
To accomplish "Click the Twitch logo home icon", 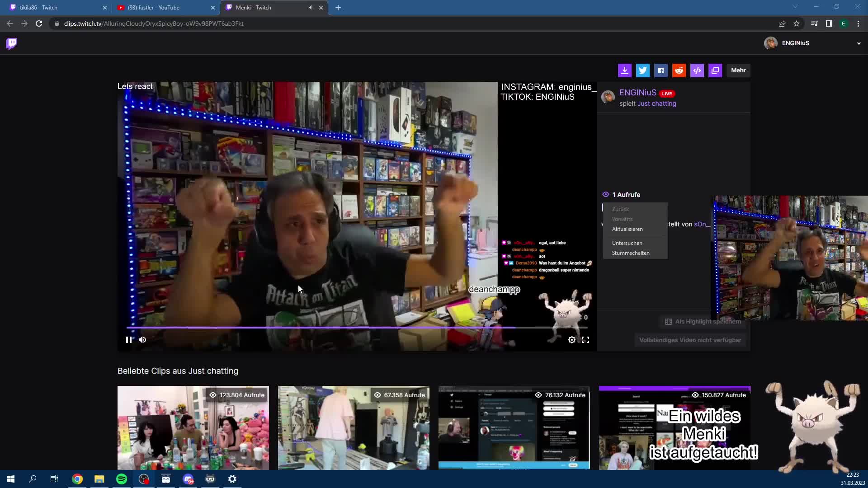I will 11,43.
